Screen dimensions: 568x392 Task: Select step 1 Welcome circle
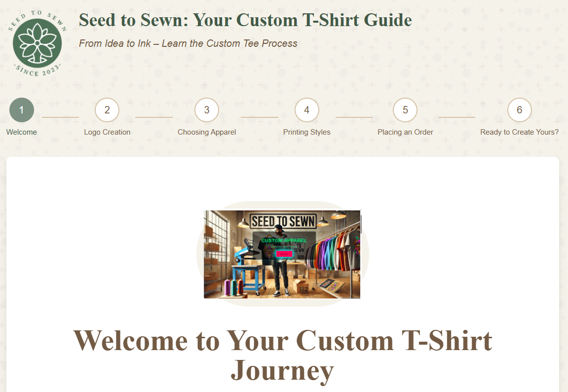(x=22, y=110)
